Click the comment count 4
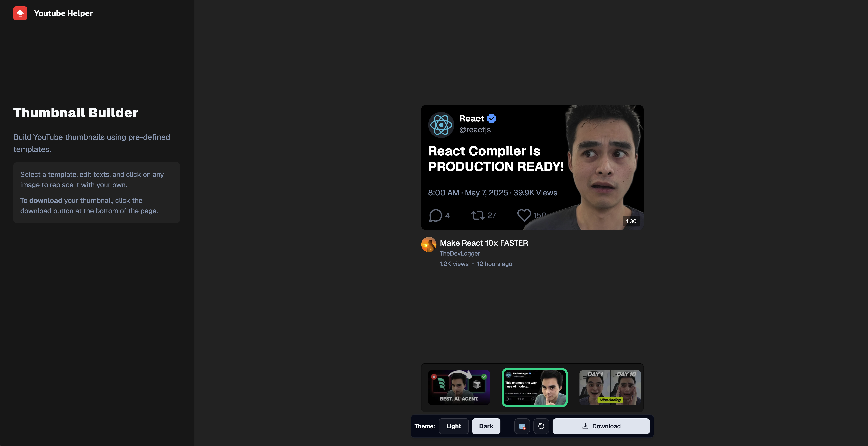This screenshot has width=868, height=446. point(447,215)
